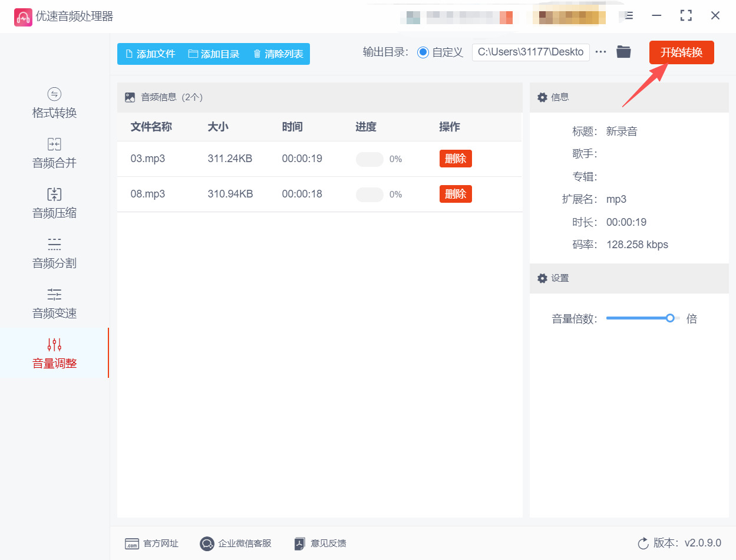Browse output path via three-dots icon
The image size is (736, 560).
[600, 52]
